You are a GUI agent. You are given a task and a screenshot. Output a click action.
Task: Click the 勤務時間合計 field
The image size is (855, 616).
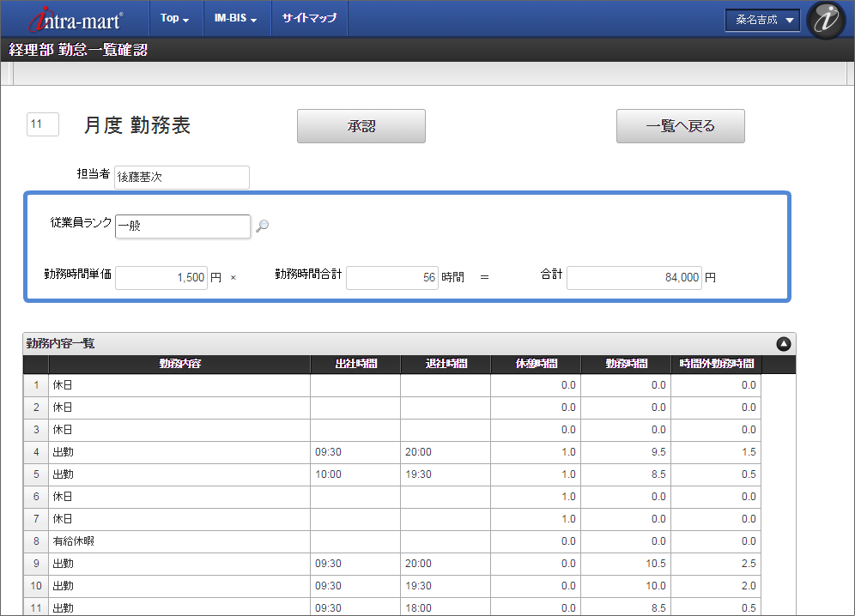click(x=392, y=278)
